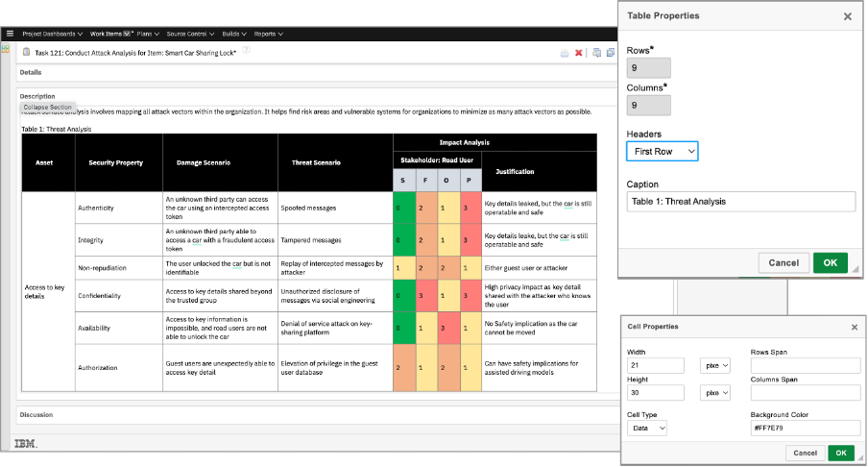Open the Headers dropdown showing First Row
The height and width of the screenshot is (467, 868).
tap(662, 152)
